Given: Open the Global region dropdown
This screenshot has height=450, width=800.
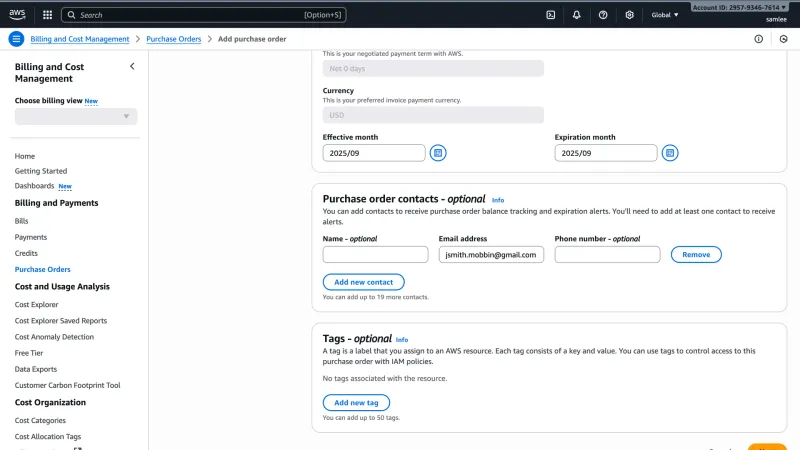Looking at the screenshot, I should (665, 15).
